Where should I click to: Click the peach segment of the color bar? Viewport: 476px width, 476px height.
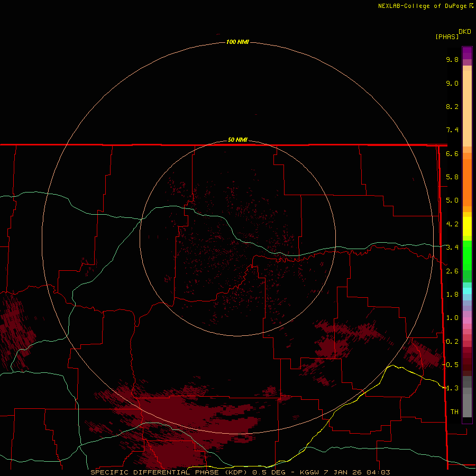coord(467,108)
